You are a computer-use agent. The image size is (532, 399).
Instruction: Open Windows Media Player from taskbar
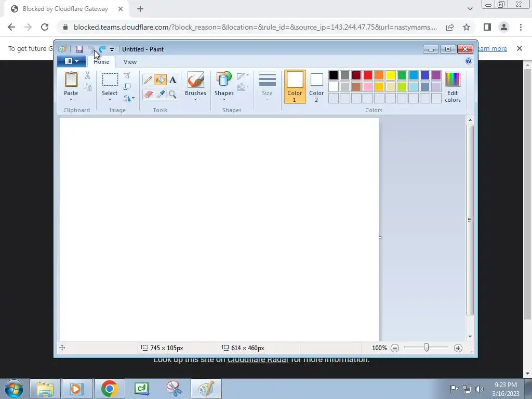(77, 389)
